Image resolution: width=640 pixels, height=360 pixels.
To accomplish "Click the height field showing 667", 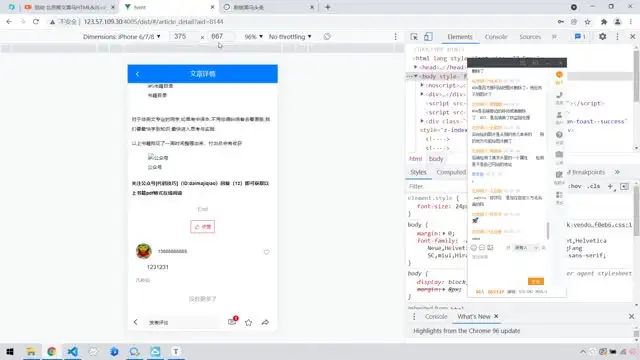I will (221, 37).
